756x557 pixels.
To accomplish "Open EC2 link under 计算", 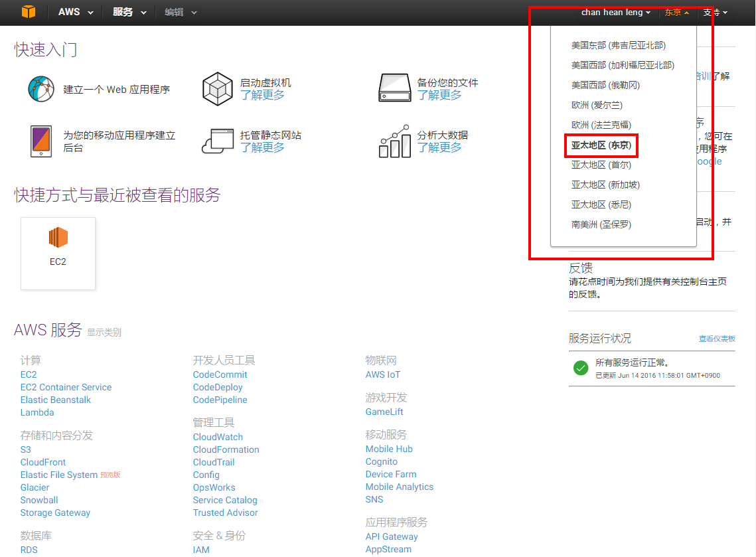I will 29,374.
